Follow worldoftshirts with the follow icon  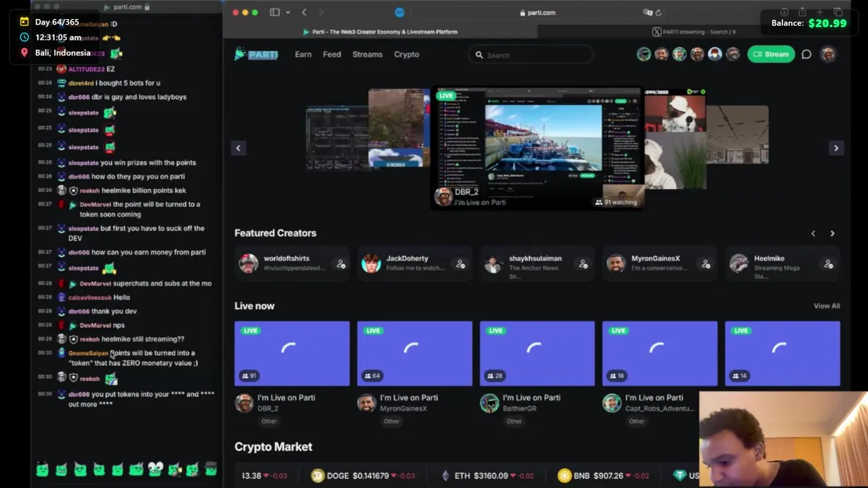pos(340,264)
